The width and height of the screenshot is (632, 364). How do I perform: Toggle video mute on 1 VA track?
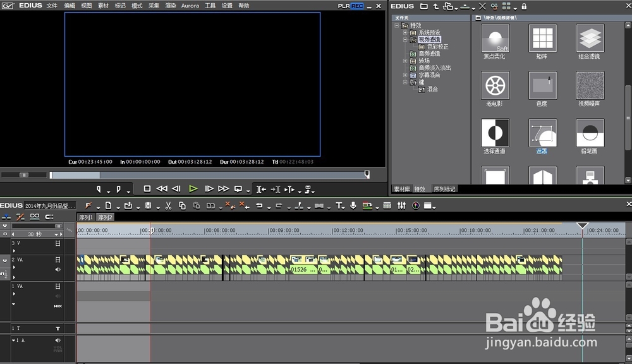click(x=58, y=286)
